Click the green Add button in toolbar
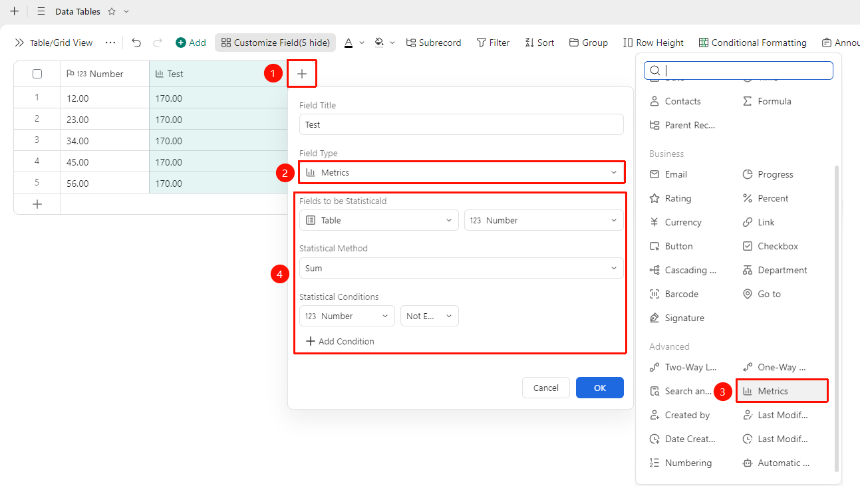 coord(191,43)
